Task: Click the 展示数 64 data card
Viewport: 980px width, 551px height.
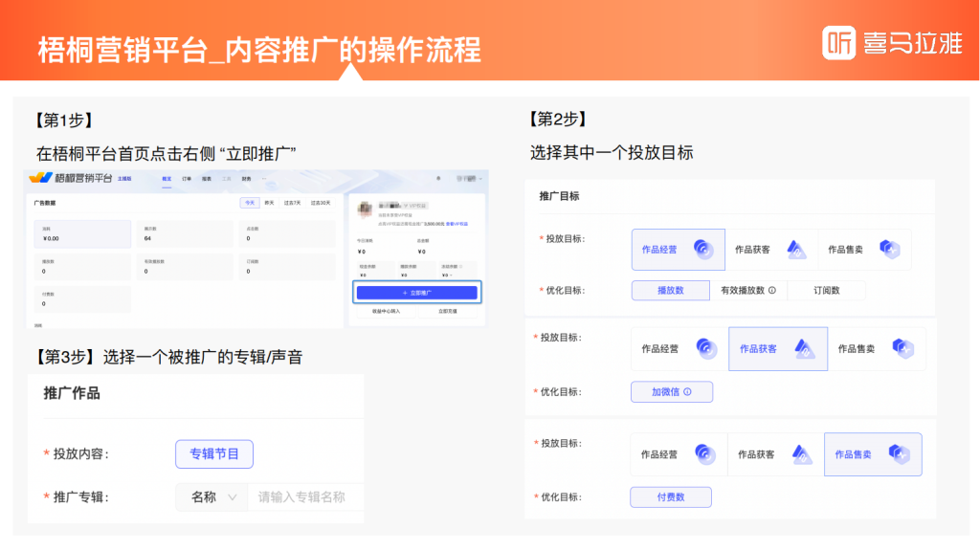Action: [185, 234]
